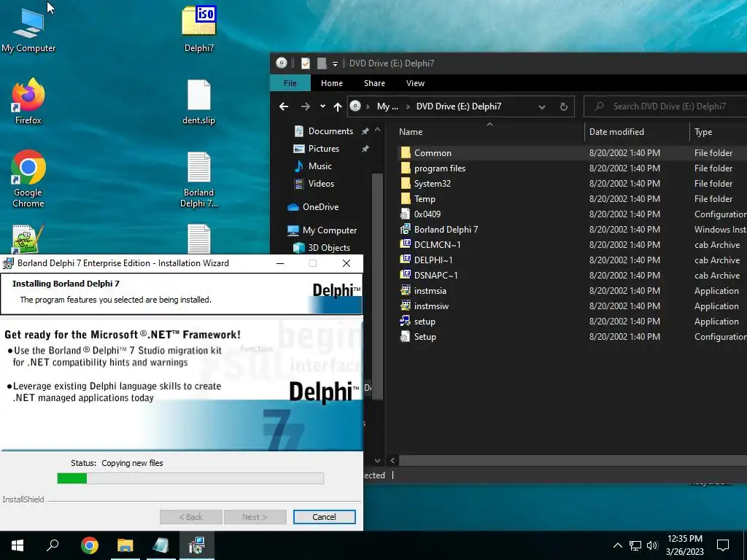Click the Explorer horizontal scrollbar
This screenshot has height=560, width=747.
573,461
